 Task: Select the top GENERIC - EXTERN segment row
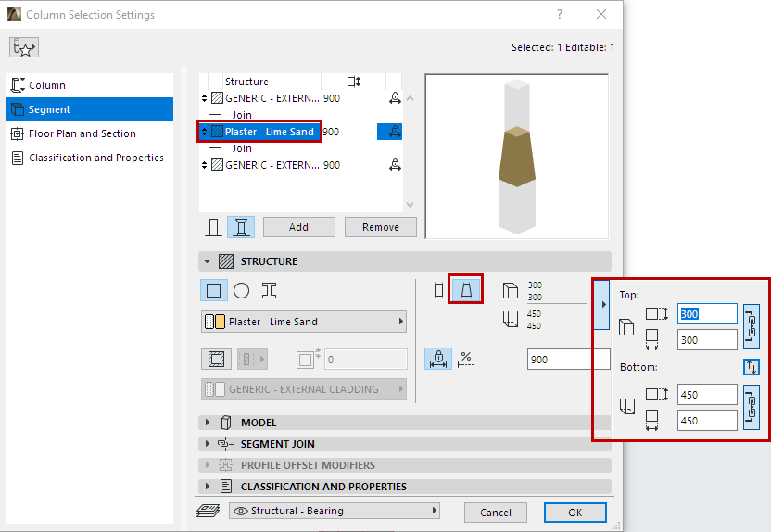point(301,98)
